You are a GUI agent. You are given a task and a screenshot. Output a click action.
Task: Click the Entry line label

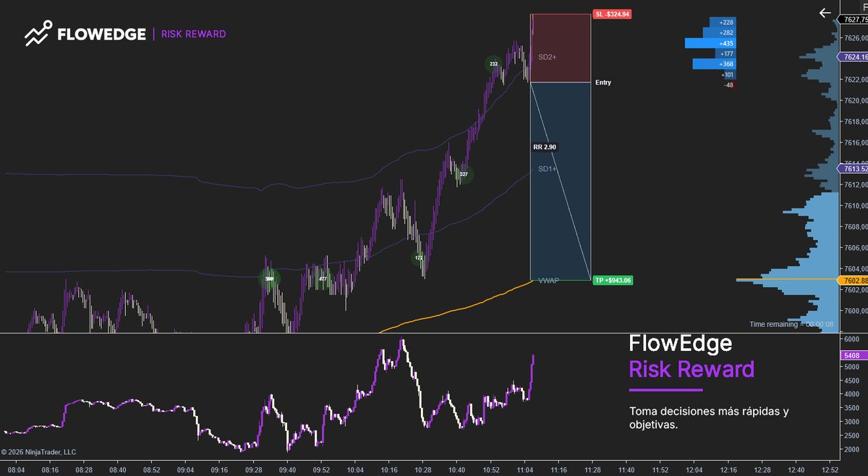pyautogui.click(x=603, y=82)
